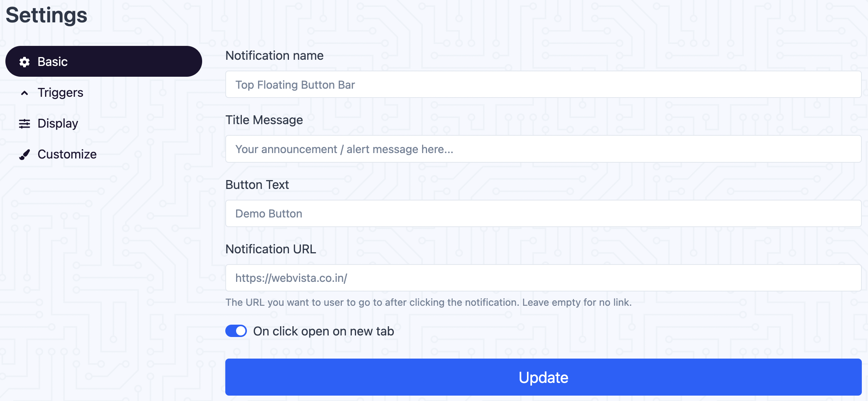Open the Basic settings tab

point(104,61)
